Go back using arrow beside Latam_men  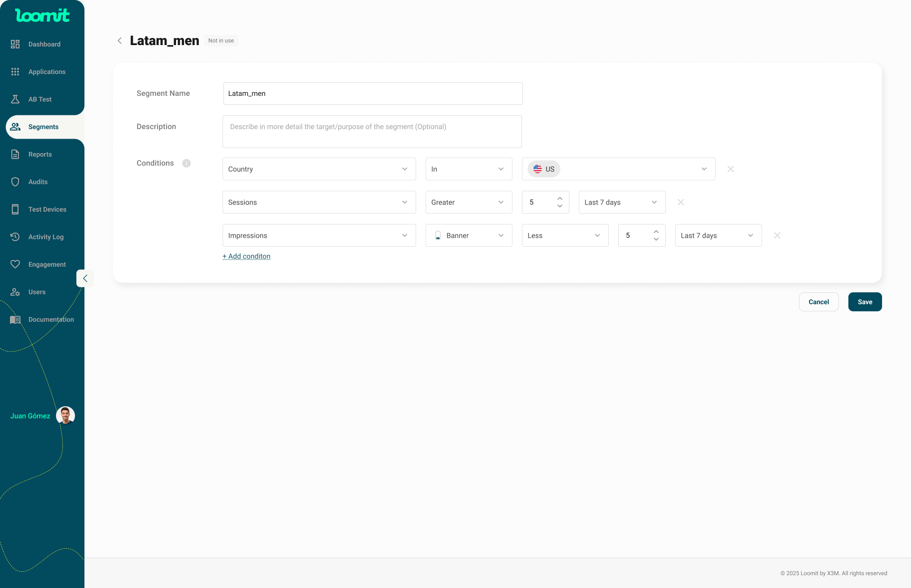coord(120,41)
